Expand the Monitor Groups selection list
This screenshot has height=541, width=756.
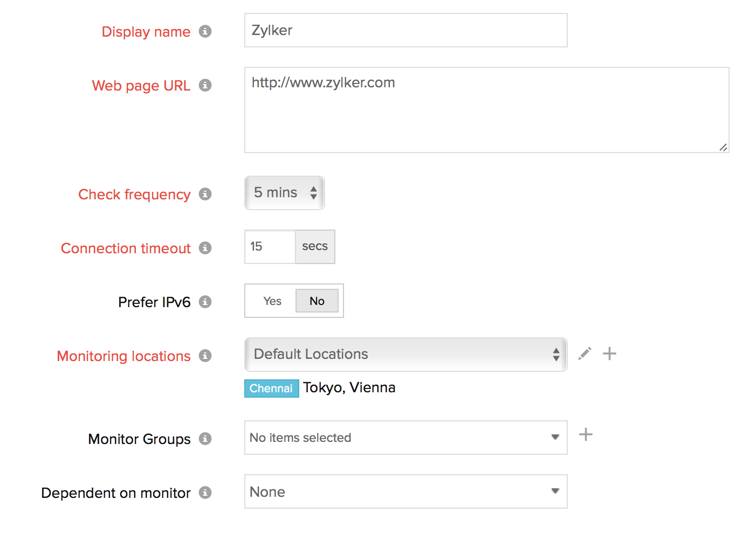click(406, 438)
